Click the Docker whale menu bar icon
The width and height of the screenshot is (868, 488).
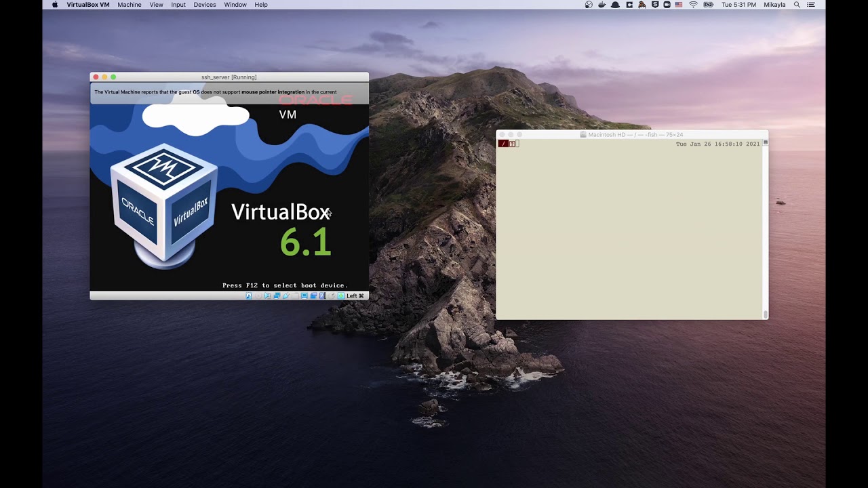point(602,5)
